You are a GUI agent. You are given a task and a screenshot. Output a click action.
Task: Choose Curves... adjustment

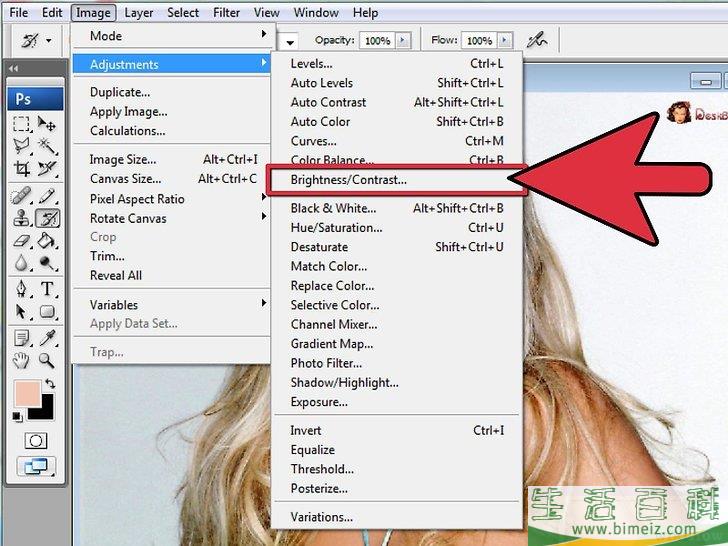coord(396,141)
